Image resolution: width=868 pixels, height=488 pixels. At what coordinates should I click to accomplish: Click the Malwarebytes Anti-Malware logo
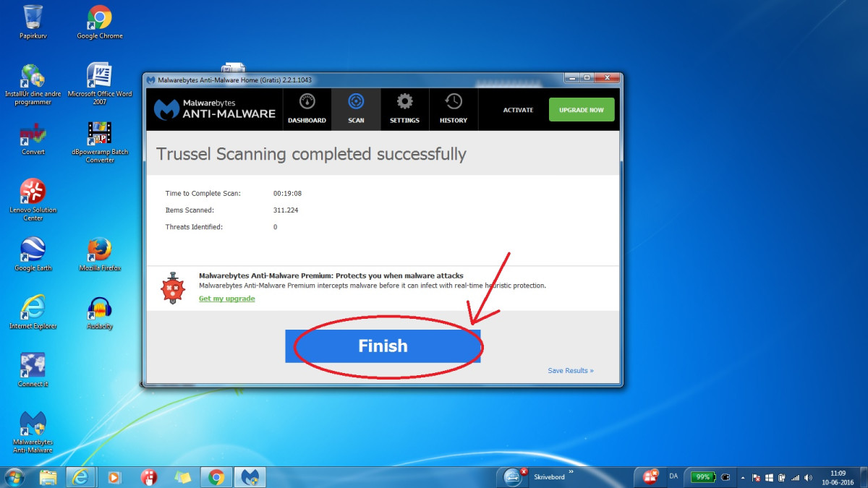215,108
